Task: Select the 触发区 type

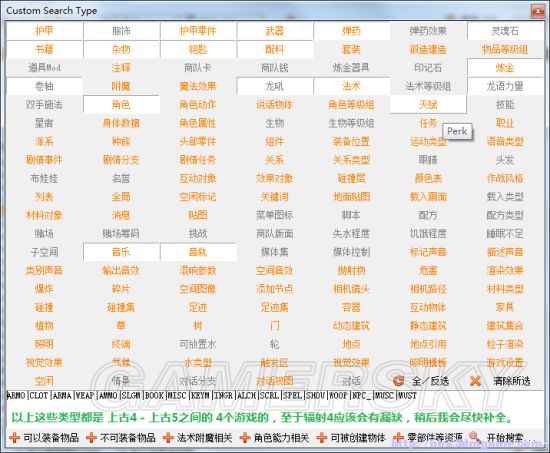Action: pos(275,362)
